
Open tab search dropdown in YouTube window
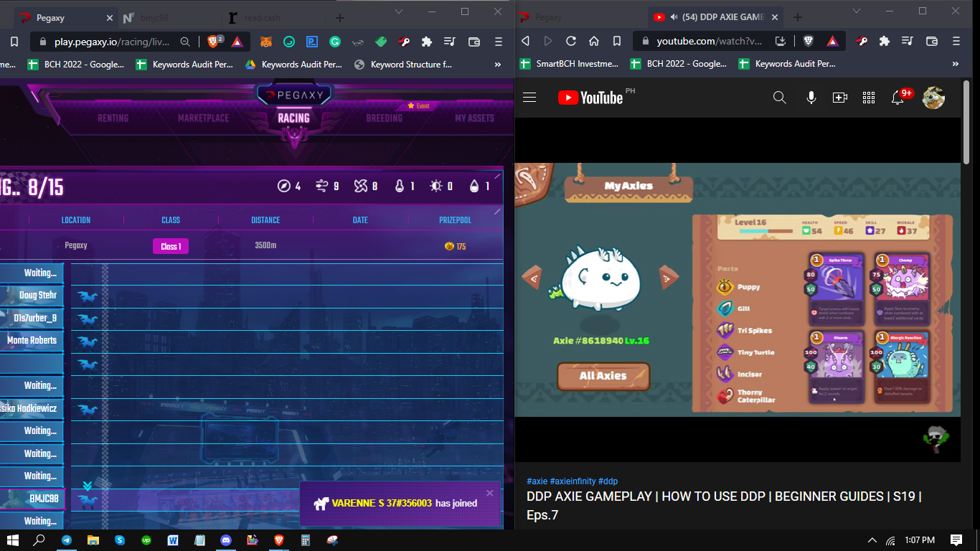pos(856,11)
